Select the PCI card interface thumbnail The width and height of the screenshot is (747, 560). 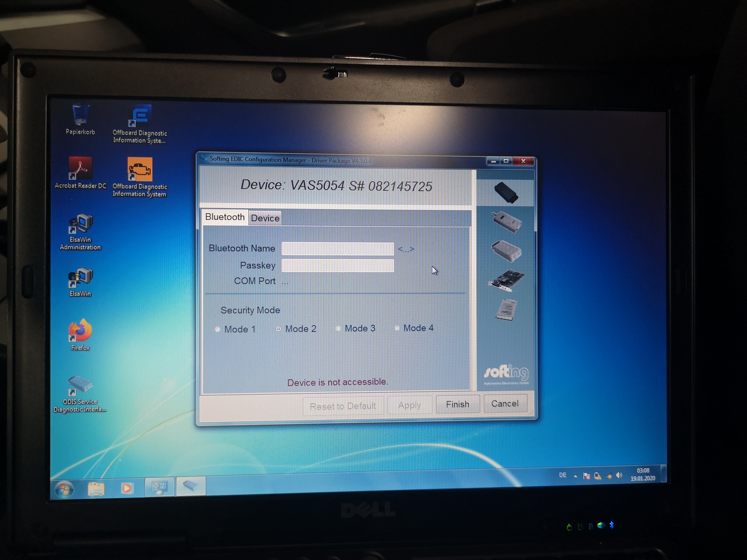(506, 280)
